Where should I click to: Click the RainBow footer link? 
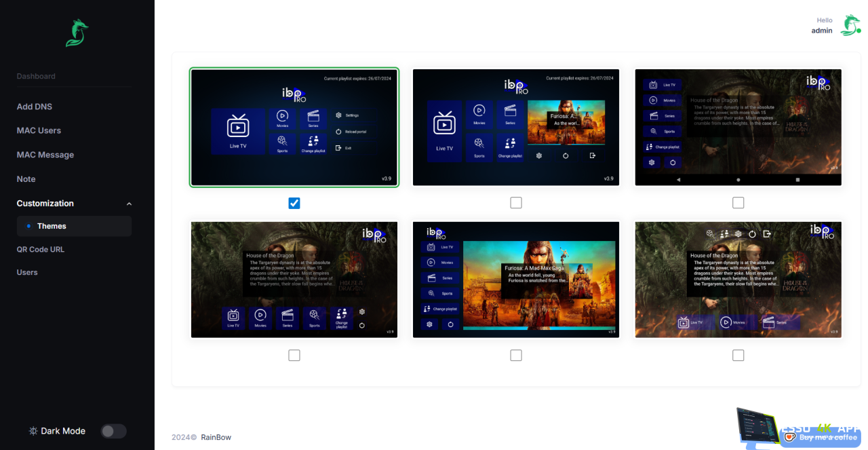click(216, 437)
